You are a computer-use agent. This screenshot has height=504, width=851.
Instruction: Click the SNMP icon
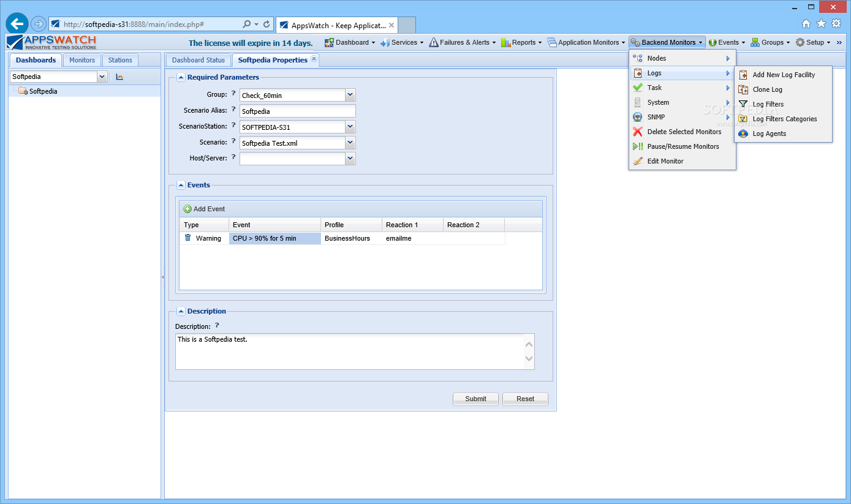[637, 117]
